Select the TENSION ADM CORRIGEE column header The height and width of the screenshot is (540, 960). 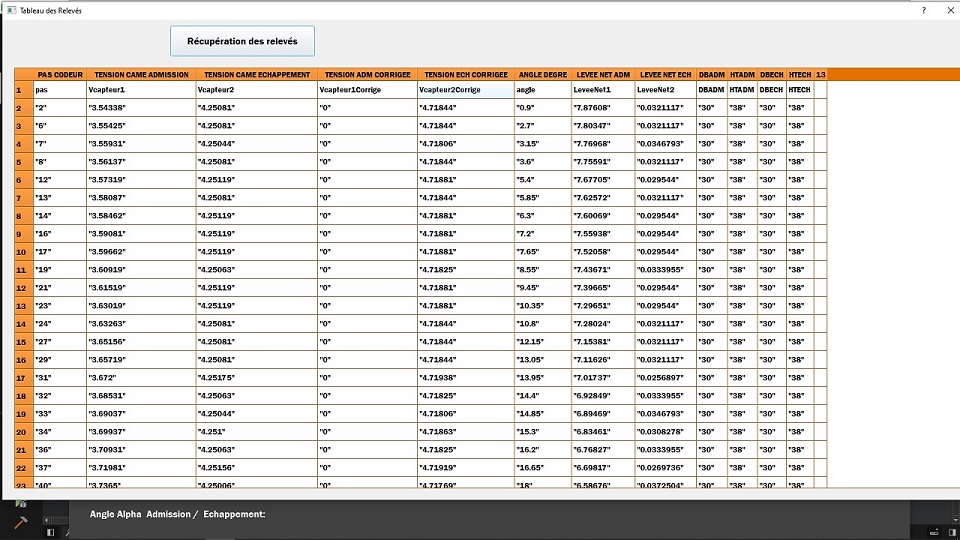point(367,74)
